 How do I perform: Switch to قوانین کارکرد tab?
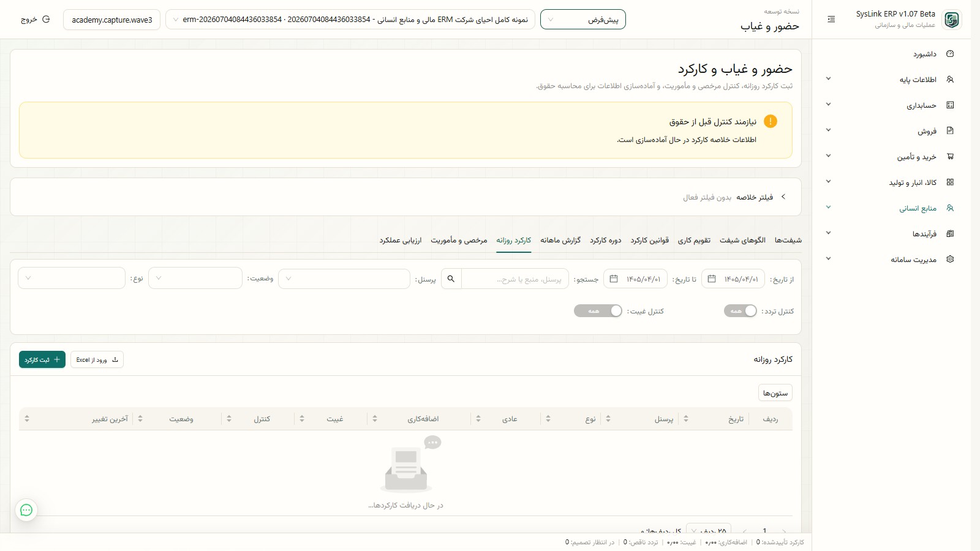point(650,240)
